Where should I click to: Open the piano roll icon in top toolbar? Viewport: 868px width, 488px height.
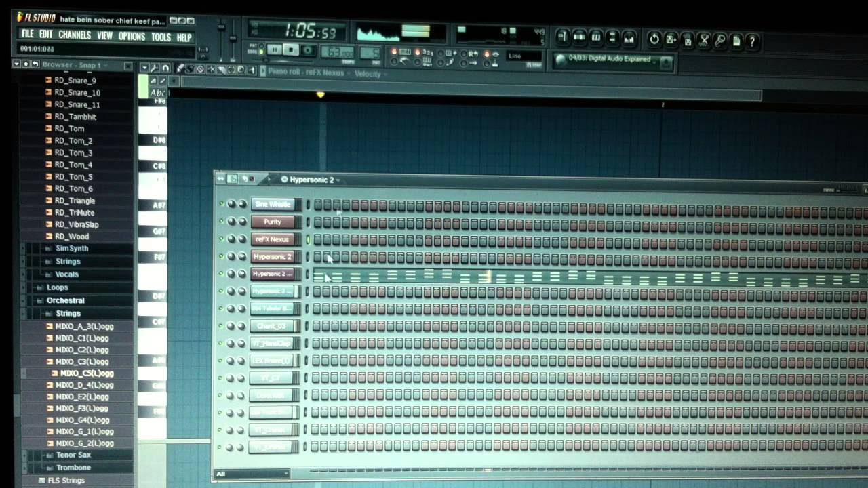[x=595, y=37]
